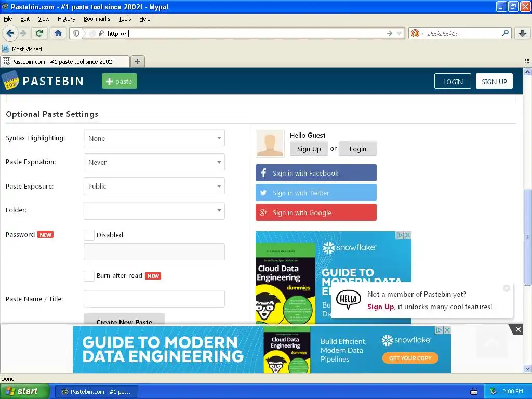This screenshot has height=399, width=532.
Task: Enable the Password checkbox
Action: pos(89,235)
